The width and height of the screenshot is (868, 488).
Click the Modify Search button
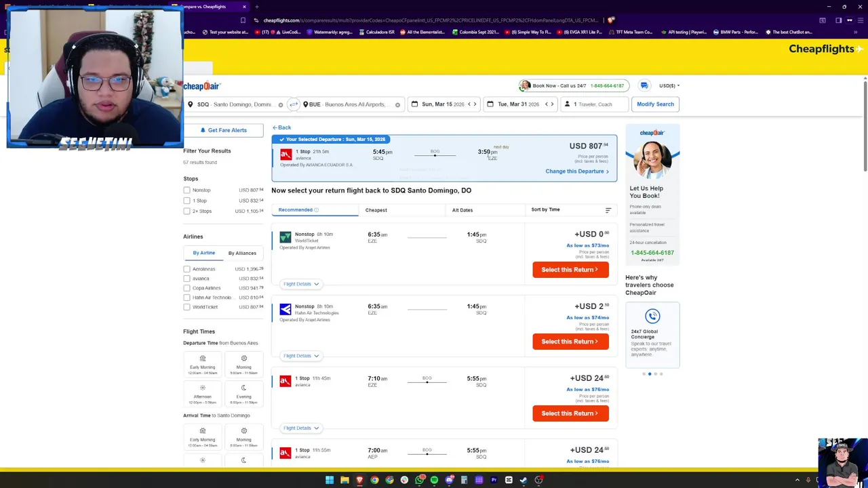click(655, 104)
